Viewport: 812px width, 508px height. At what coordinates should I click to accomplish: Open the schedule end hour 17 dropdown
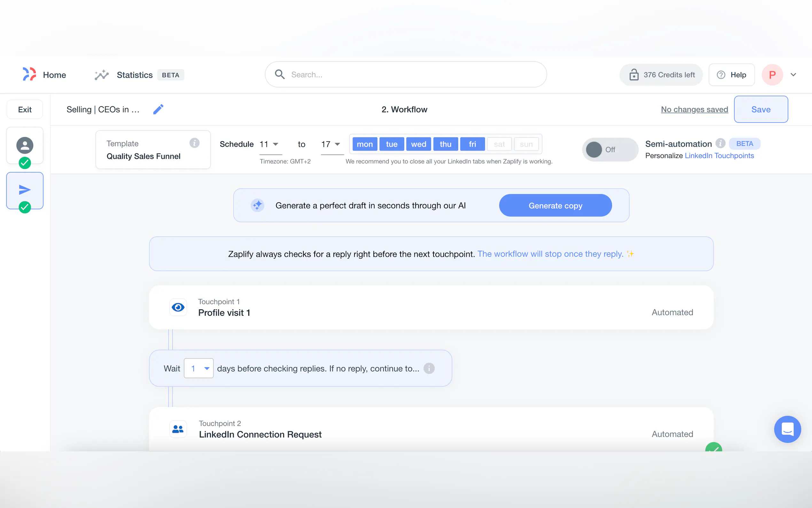point(332,144)
